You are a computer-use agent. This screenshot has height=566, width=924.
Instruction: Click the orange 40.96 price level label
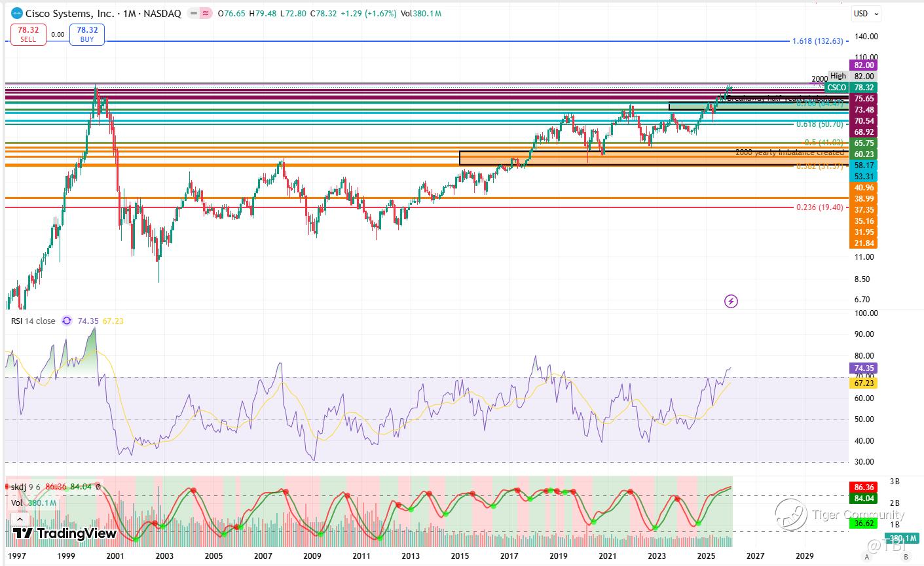coord(862,188)
